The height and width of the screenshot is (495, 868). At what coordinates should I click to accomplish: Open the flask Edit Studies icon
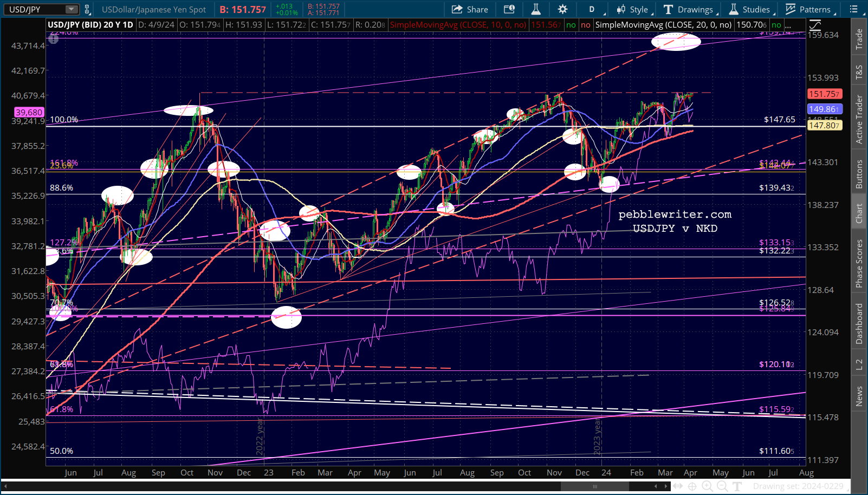pyautogui.click(x=536, y=9)
